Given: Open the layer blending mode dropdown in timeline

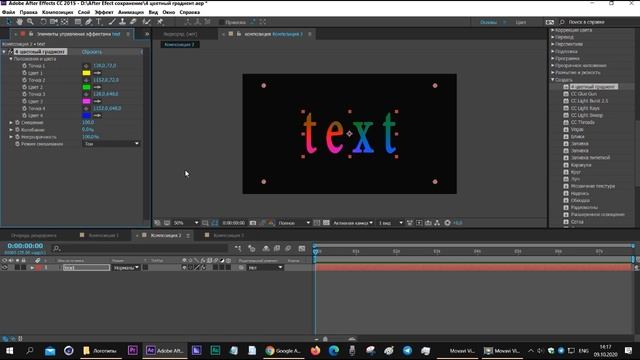Looking at the screenshot, I should 126,268.
